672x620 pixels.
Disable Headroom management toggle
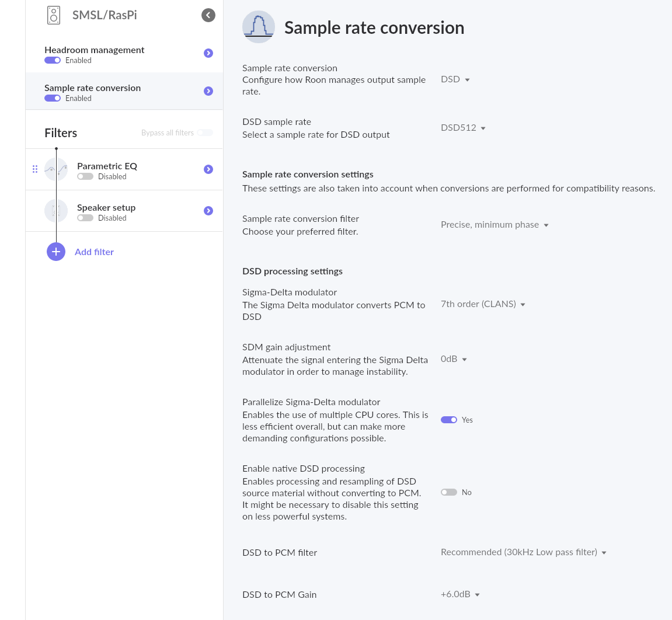[x=53, y=60]
